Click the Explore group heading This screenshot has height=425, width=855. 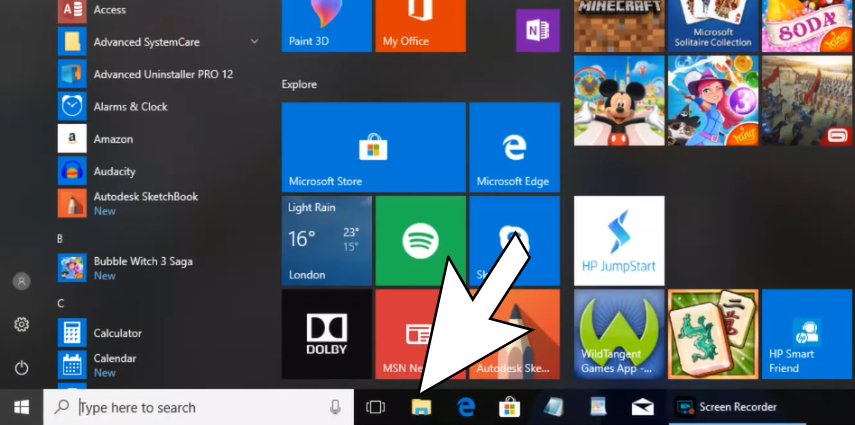click(x=299, y=85)
